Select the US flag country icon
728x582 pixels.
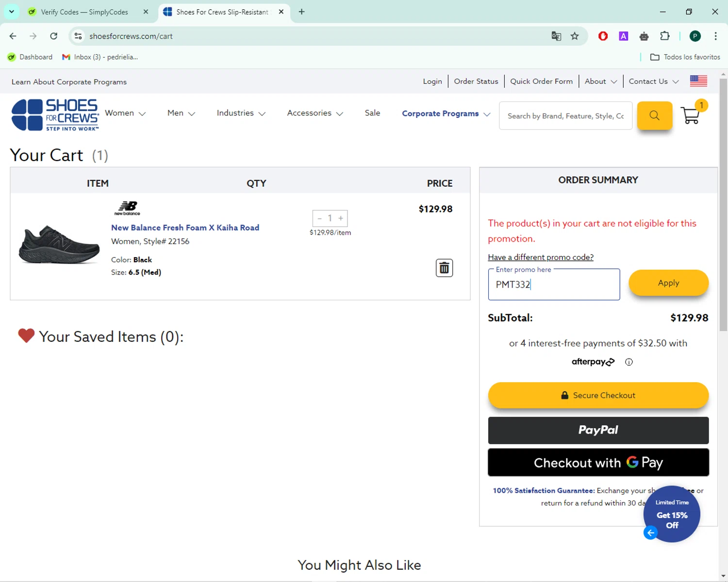(698, 81)
